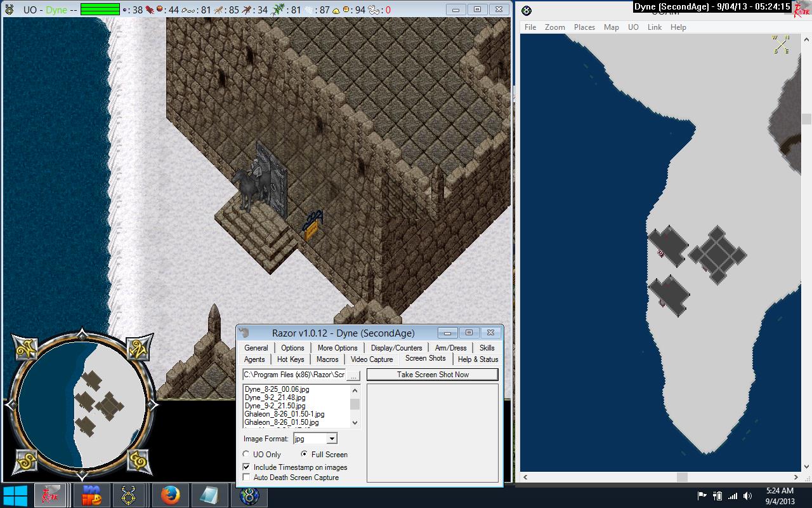The width and height of the screenshot is (812, 508).
Task: Open the Image Format dropdown
Action: [332, 439]
